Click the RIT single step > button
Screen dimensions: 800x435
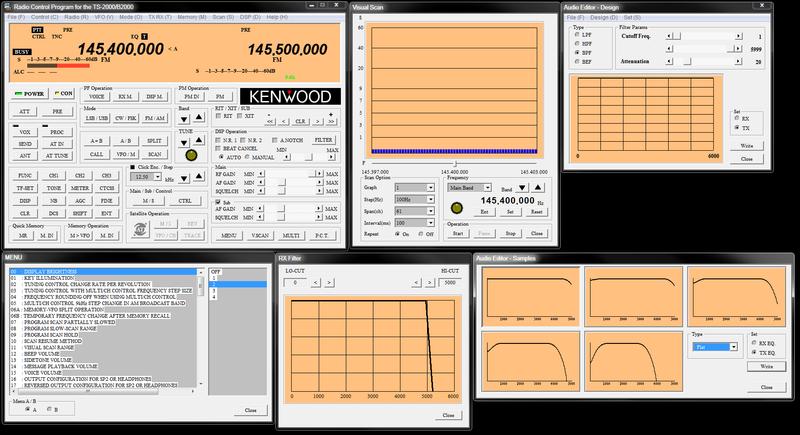click(x=317, y=121)
